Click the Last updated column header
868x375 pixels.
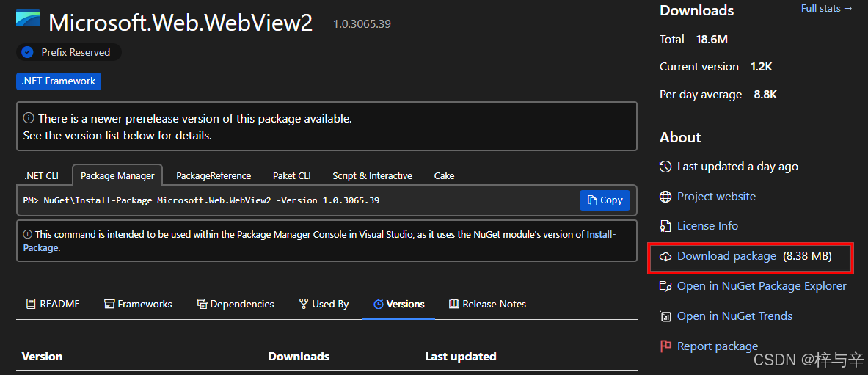[461, 356]
